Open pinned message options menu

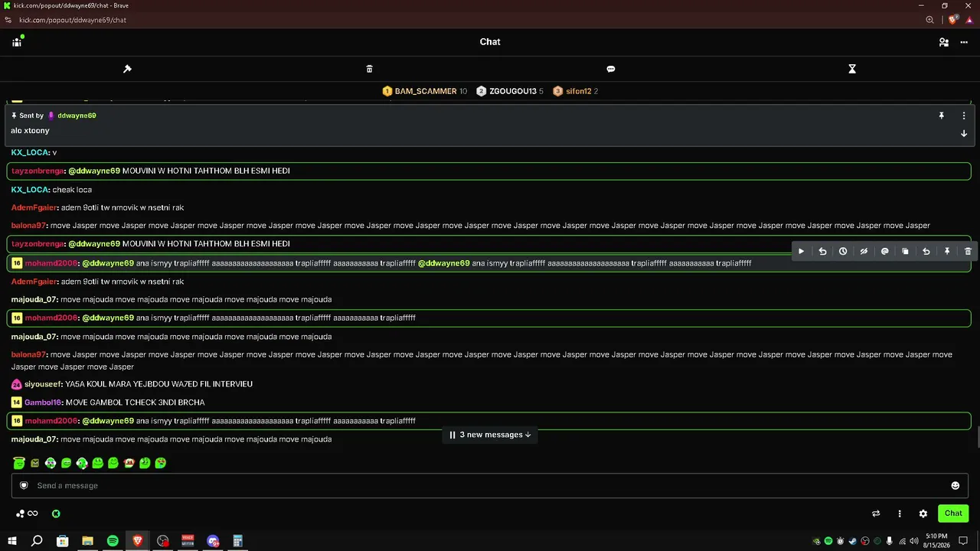click(x=964, y=116)
